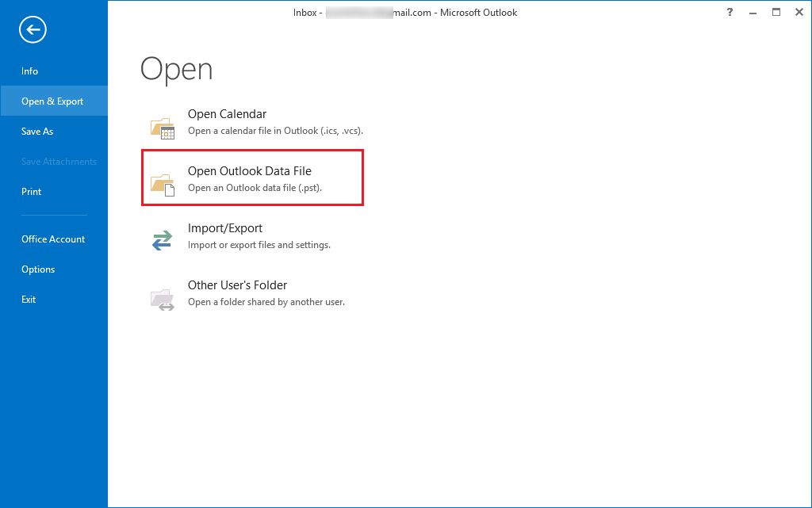812x508 pixels.
Task: Click the 'Open' page heading
Action: (177, 70)
